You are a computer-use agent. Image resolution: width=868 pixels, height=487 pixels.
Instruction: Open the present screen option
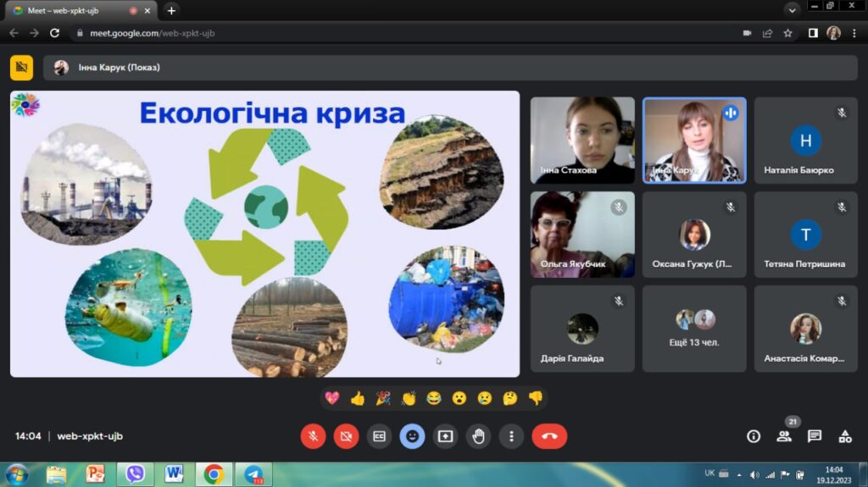[x=445, y=436]
